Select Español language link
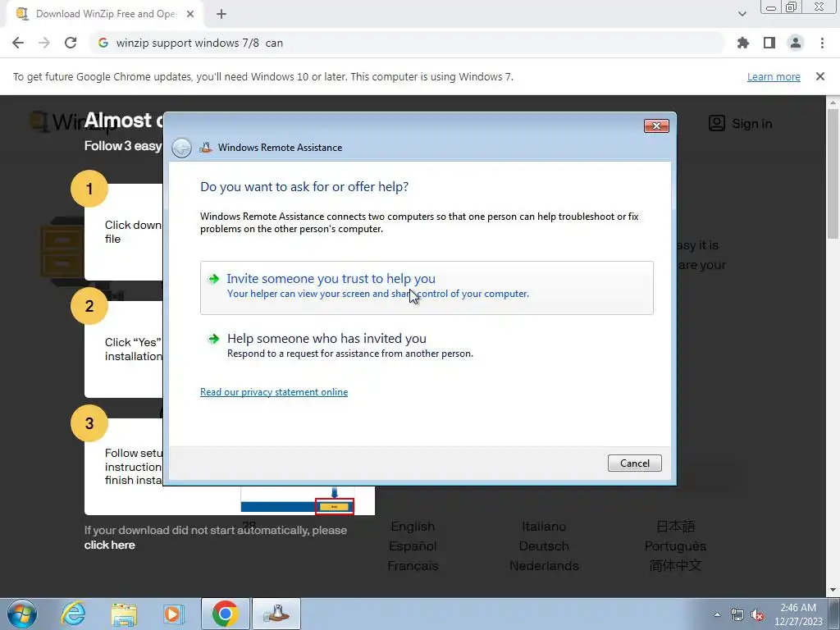The image size is (840, 630). coord(413,546)
